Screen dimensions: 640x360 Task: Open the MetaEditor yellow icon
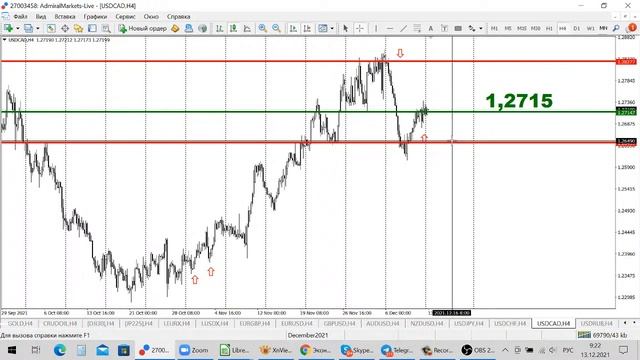pyautogui.click(x=175, y=28)
